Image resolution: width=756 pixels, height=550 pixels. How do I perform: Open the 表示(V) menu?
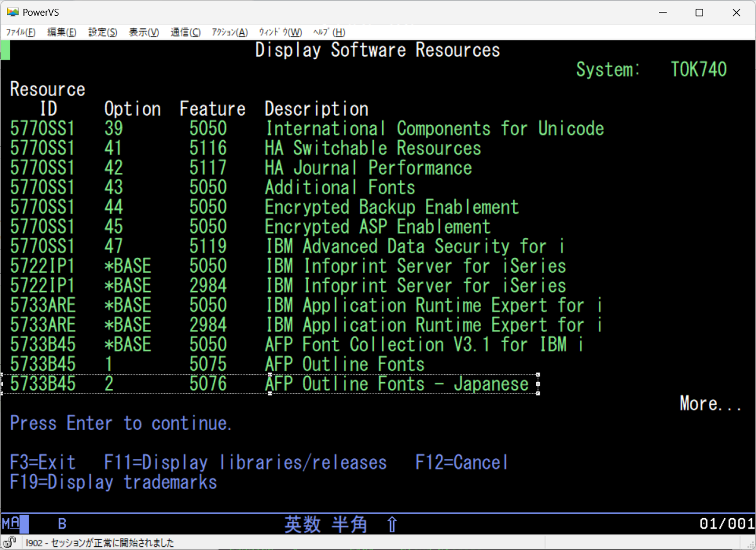click(143, 33)
